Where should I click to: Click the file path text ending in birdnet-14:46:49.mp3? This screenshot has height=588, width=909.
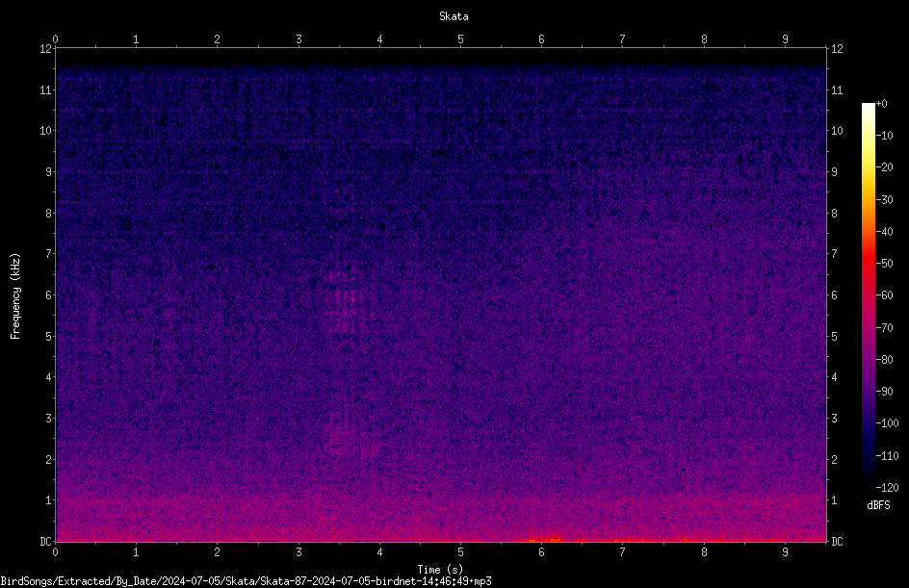coord(246,581)
